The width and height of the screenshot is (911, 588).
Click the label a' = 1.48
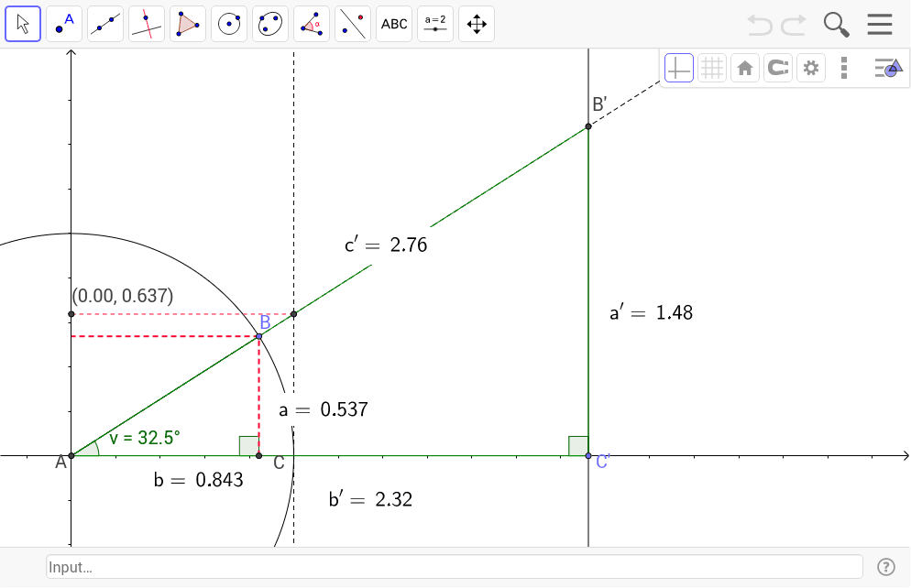[652, 313]
